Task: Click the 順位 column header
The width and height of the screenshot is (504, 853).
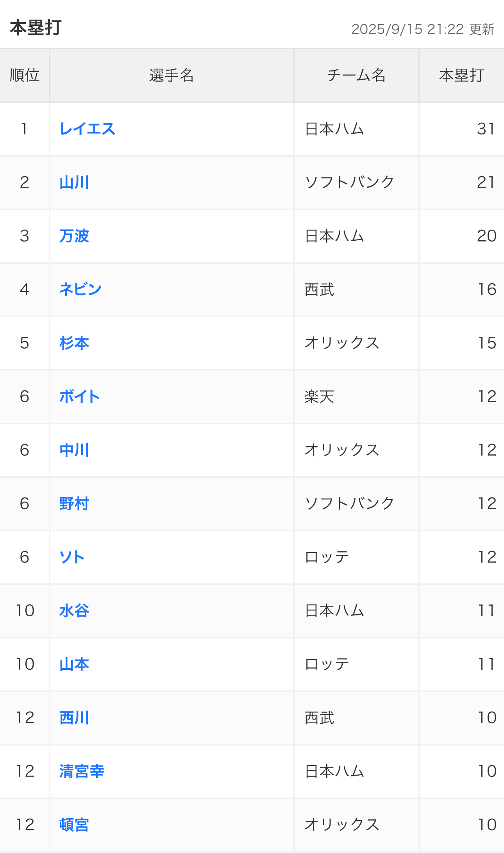Action: 25,75
